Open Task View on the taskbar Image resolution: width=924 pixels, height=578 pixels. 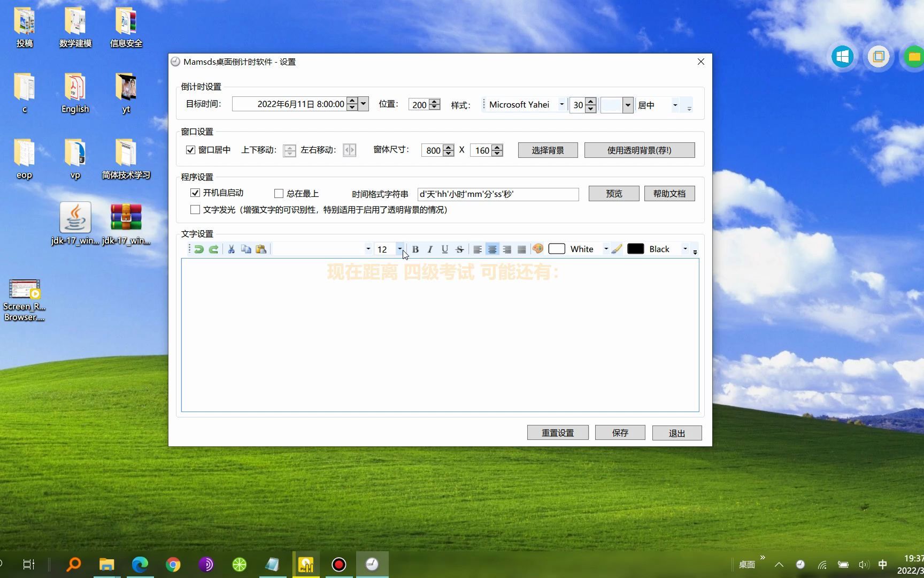pyautogui.click(x=29, y=564)
